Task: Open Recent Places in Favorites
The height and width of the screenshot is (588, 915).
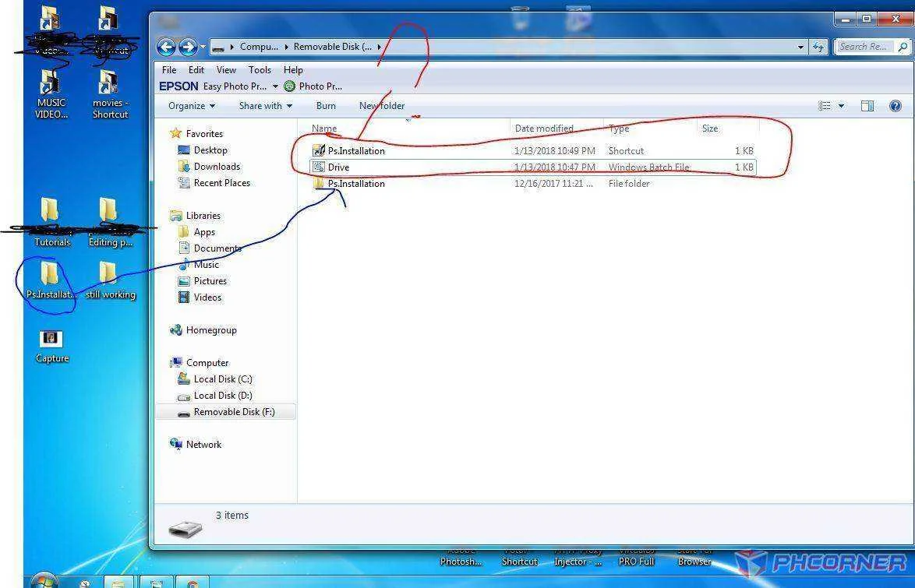Action: pos(222,183)
